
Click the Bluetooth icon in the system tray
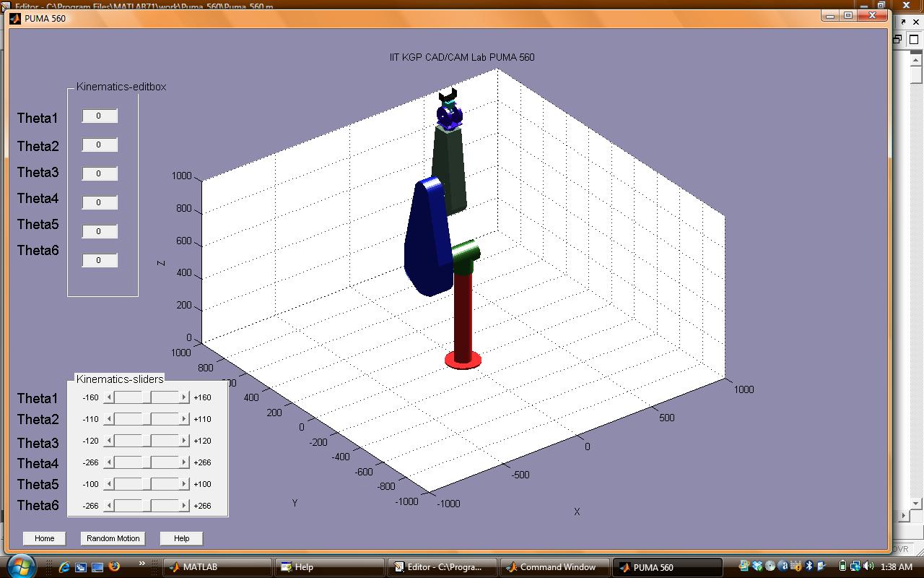tap(808, 566)
